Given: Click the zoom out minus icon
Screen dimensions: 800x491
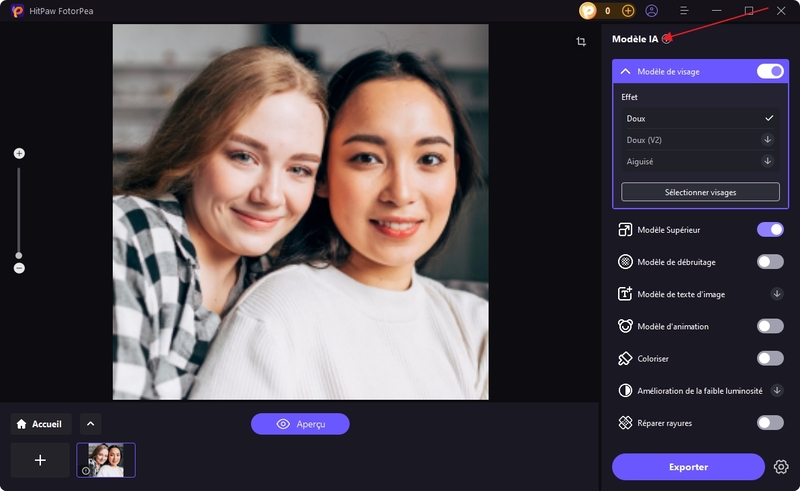Looking at the screenshot, I should click(19, 268).
